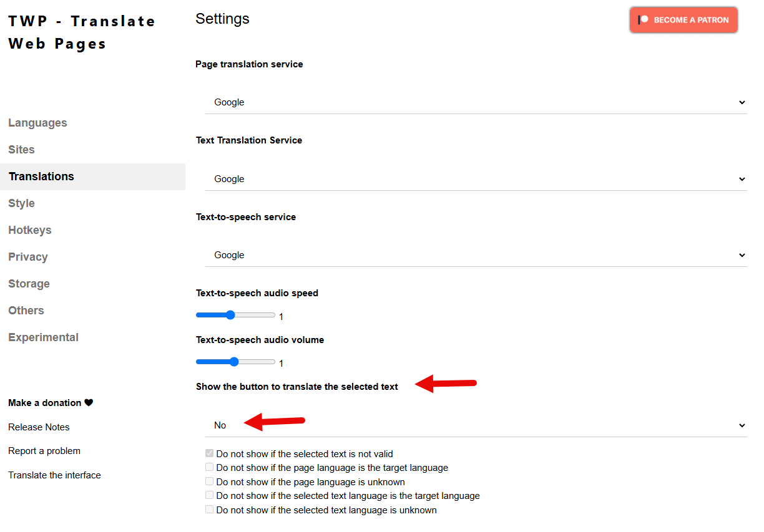764x532 pixels.
Task: Click the TWP - Translate Web Pages title
Action: 82,32
